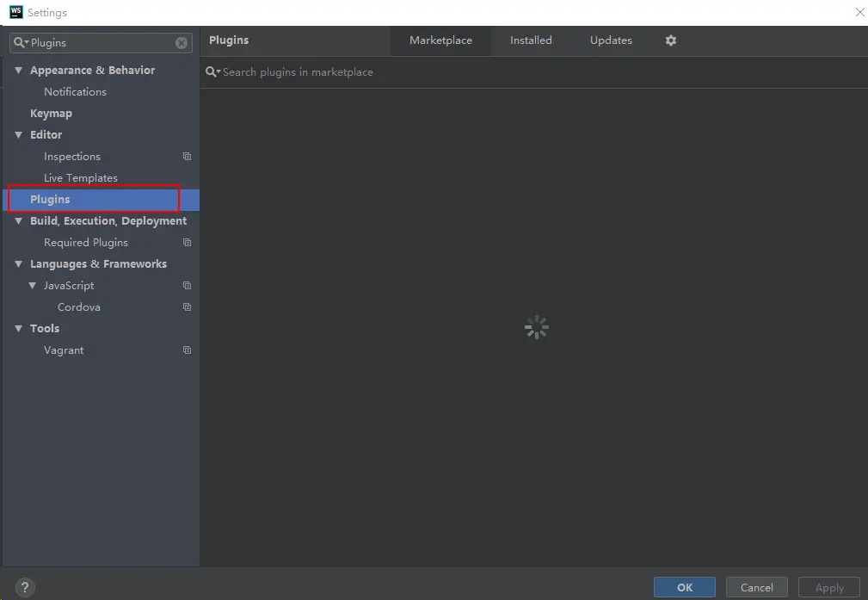
Task: Select the Appearance & Behavior category label
Action: (x=92, y=71)
